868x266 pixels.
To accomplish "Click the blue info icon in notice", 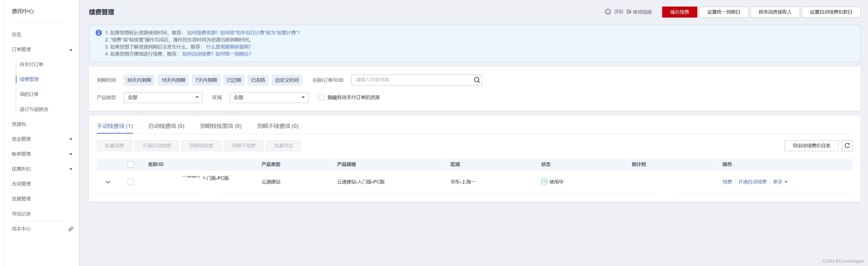I will tap(98, 32).
